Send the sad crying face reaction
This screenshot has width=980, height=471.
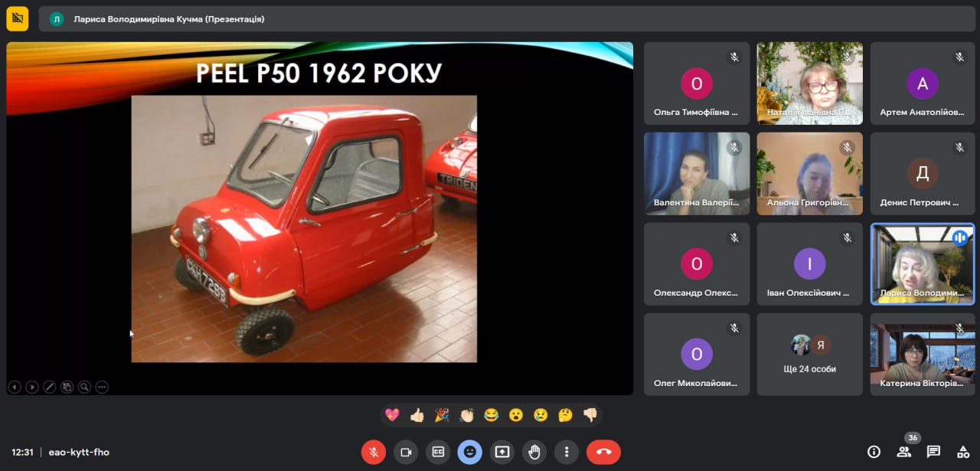(541, 415)
